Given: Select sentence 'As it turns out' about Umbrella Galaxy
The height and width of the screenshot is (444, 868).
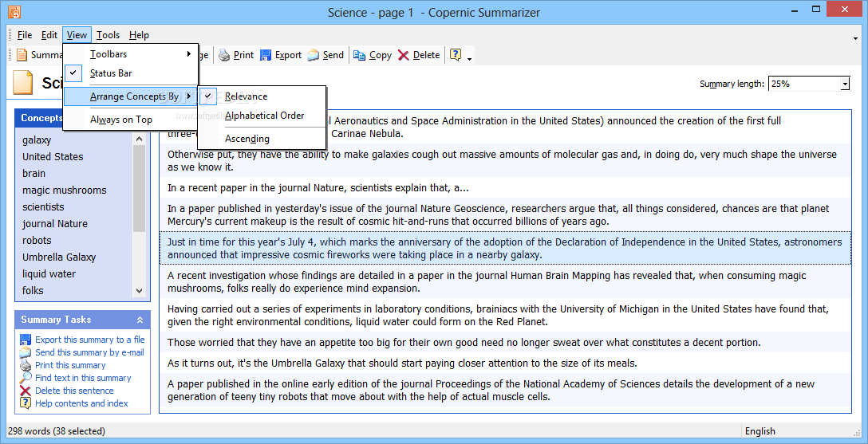Looking at the screenshot, I should point(506,363).
